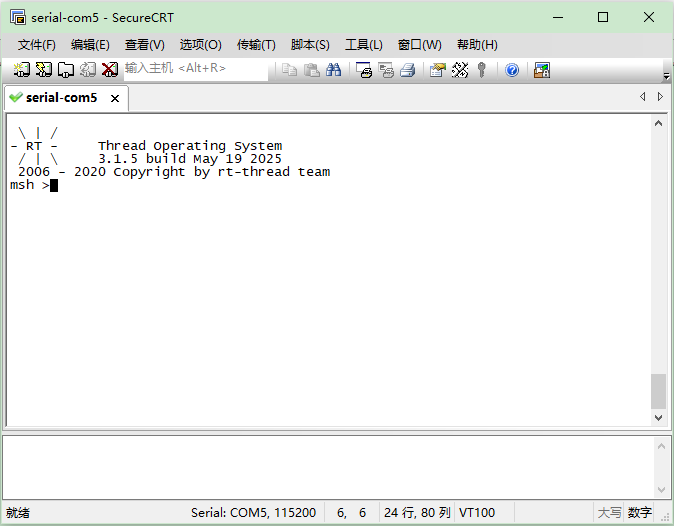Click the Disconnect red X icon

tap(110, 70)
